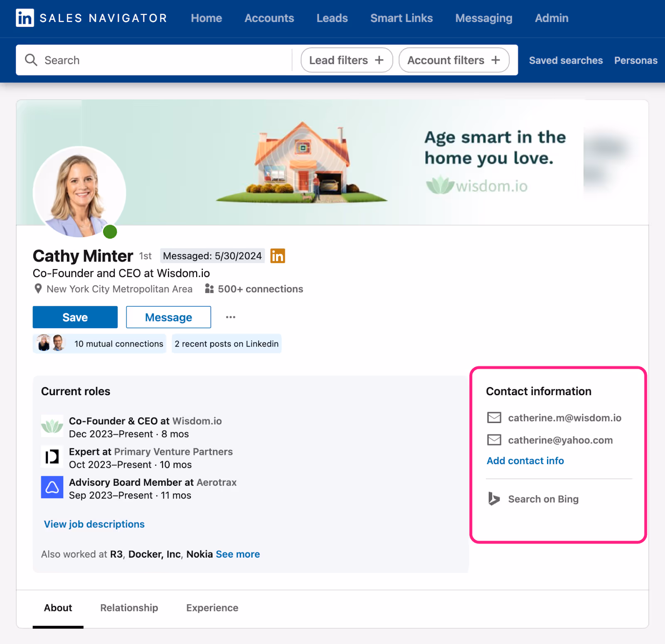Click the Primary Venture Partners logo
The width and height of the screenshot is (665, 644).
pyautogui.click(x=52, y=457)
